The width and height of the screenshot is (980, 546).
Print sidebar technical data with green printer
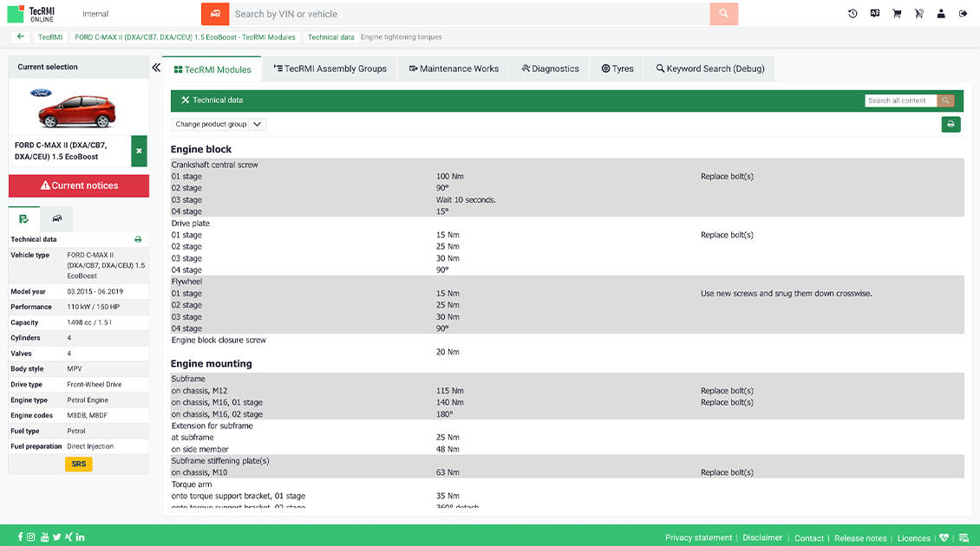tap(138, 239)
